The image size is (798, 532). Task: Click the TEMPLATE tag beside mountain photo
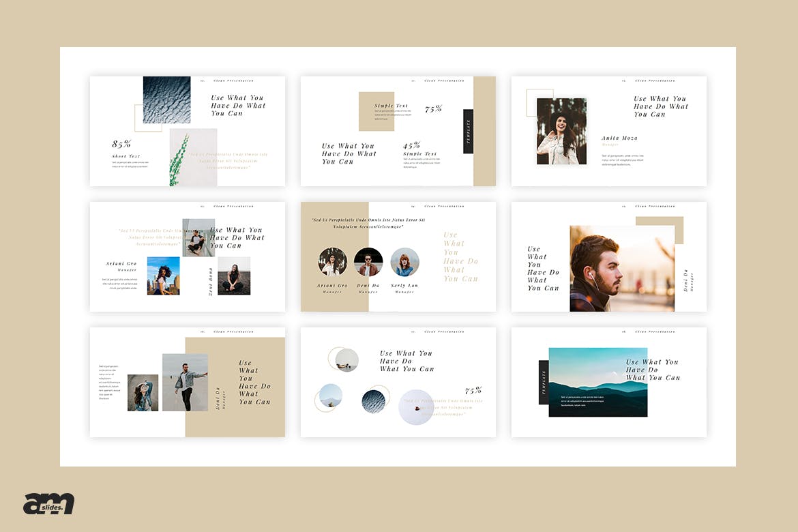coord(544,382)
